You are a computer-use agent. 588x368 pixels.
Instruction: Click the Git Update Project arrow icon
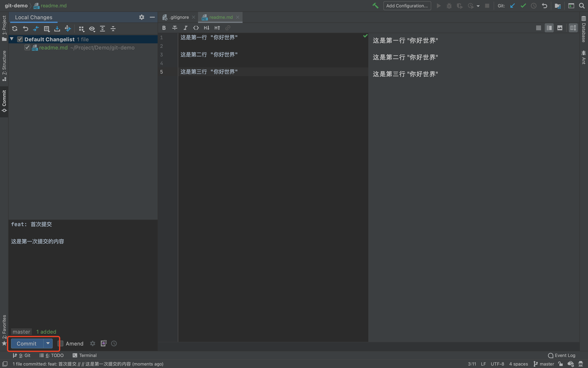tap(512, 6)
